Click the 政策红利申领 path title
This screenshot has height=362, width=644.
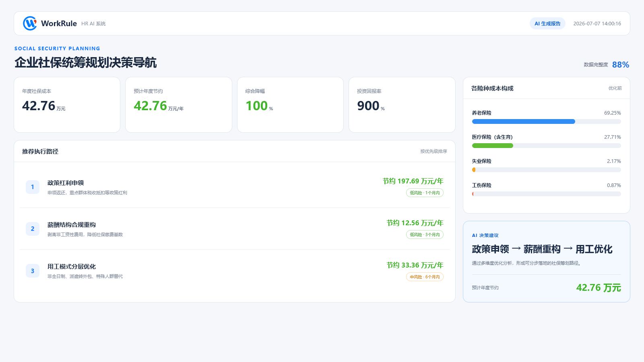(x=66, y=183)
